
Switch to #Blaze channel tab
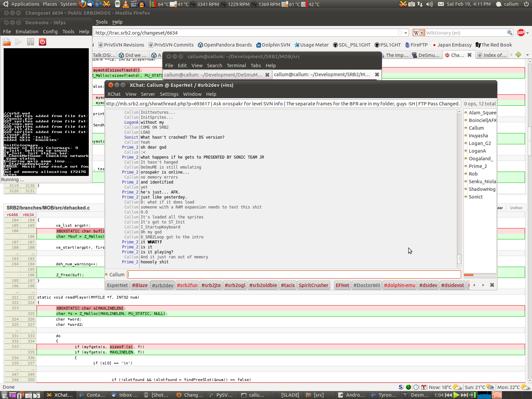[x=140, y=285]
